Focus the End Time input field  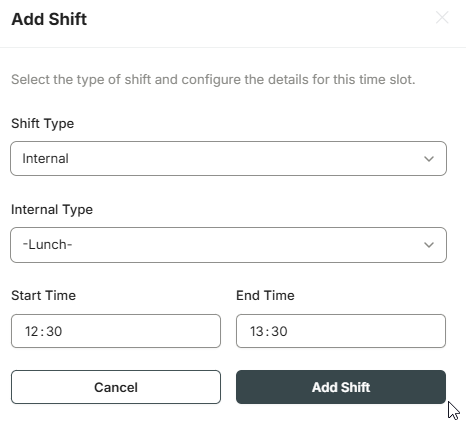coord(341,331)
